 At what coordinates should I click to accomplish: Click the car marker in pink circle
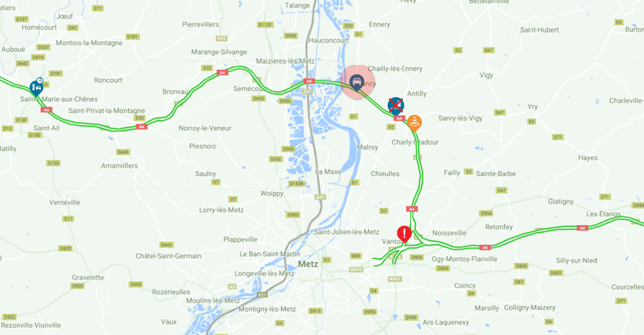tap(357, 82)
